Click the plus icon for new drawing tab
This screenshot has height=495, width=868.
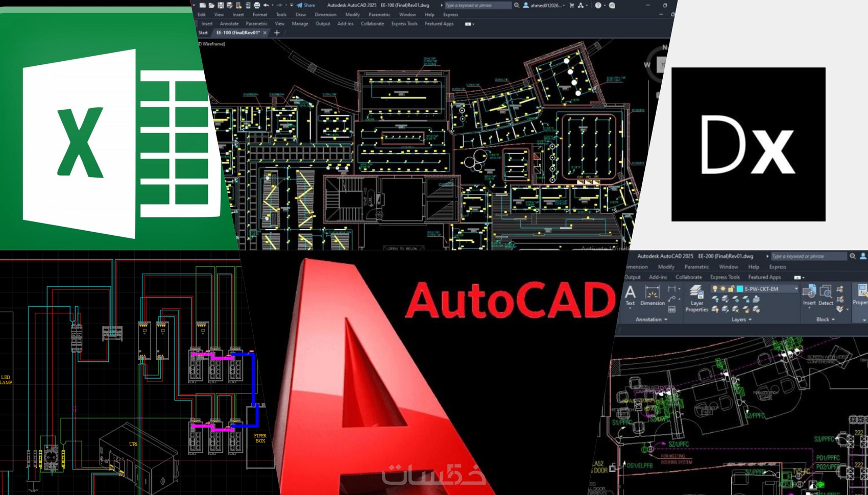click(x=277, y=33)
